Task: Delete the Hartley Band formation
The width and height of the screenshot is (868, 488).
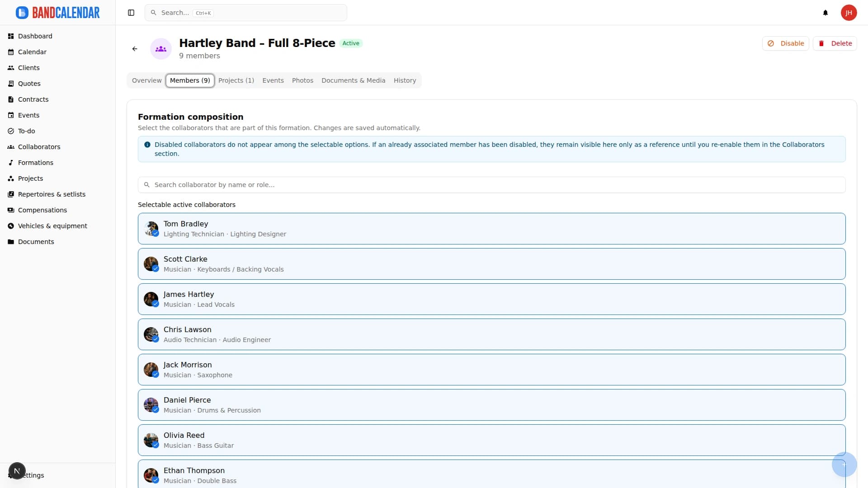Action: (835, 43)
